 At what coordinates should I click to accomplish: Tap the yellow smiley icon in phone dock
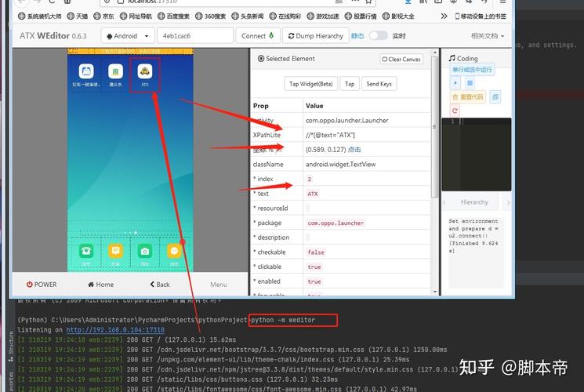[x=174, y=251]
